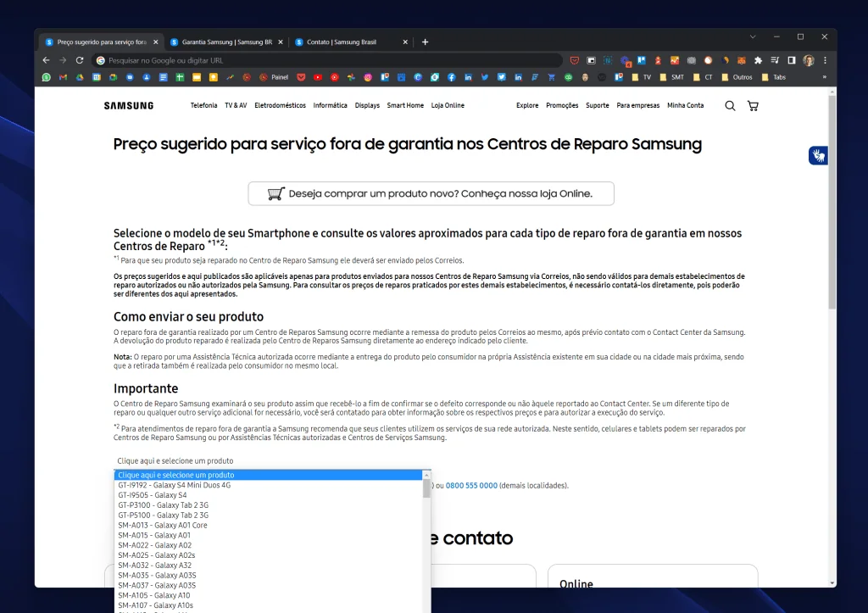Open the Pocket extension icon
Viewport: 868px width, 613px height.
pyautogui.click(x=575, y=61)
